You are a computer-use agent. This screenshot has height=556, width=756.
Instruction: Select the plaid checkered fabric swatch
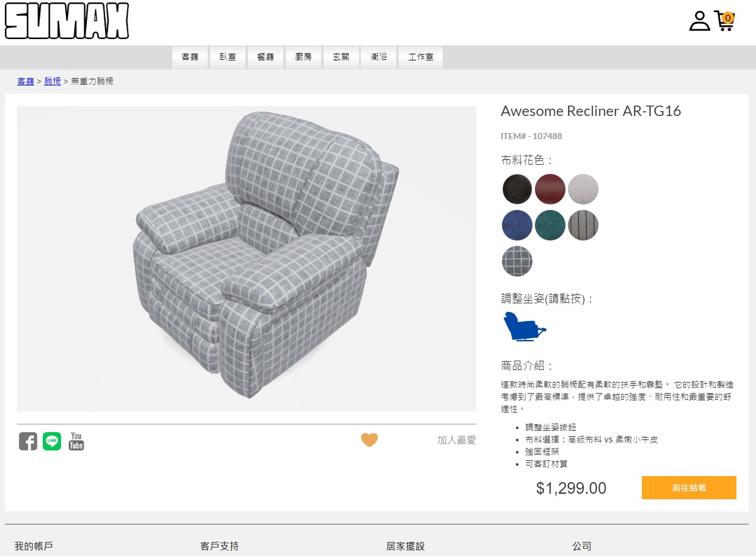pyautogui.click(x=517, y=261)
